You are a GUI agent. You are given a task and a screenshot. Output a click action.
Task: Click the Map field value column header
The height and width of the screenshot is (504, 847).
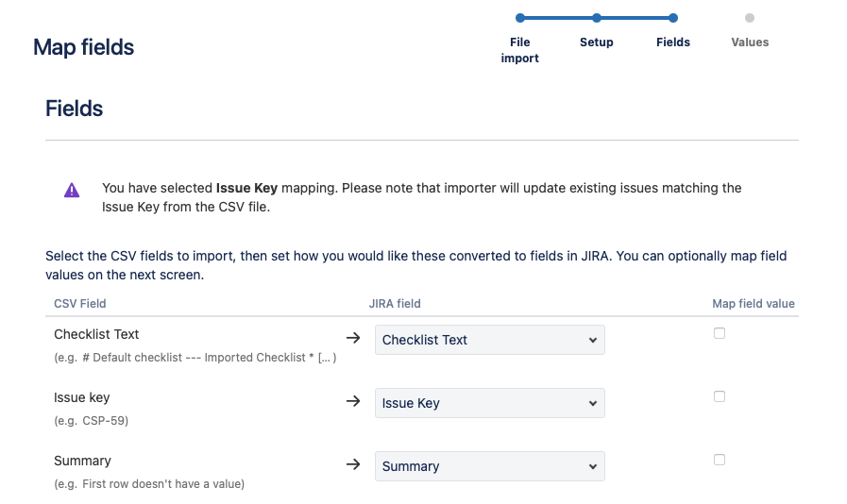click(x=754, y=304)
